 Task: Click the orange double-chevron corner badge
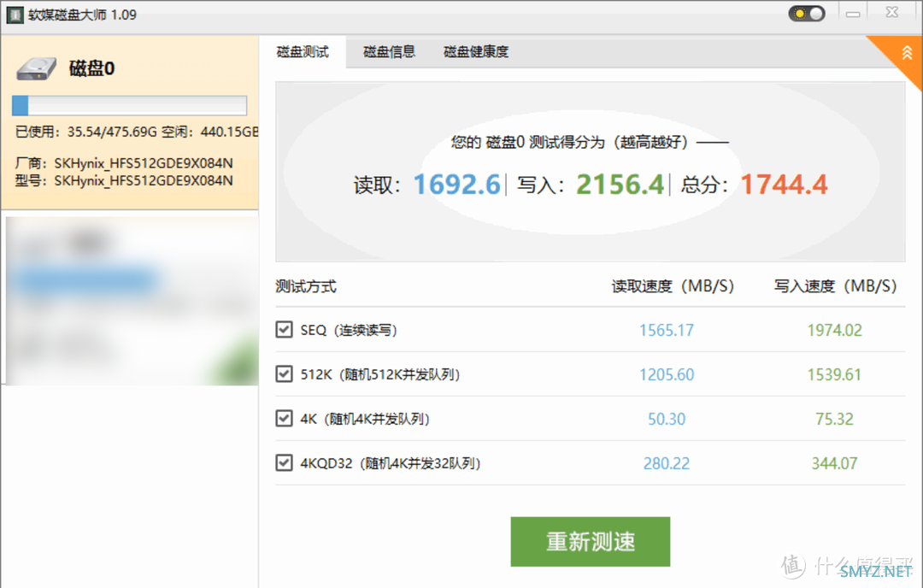[x=907, y=52]
